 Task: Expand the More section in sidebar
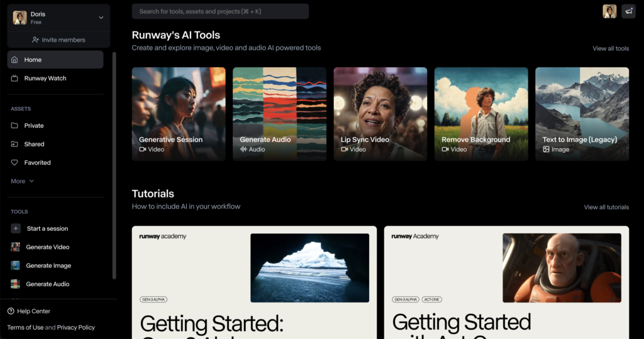pyautogui.click(x=22, y=181)
